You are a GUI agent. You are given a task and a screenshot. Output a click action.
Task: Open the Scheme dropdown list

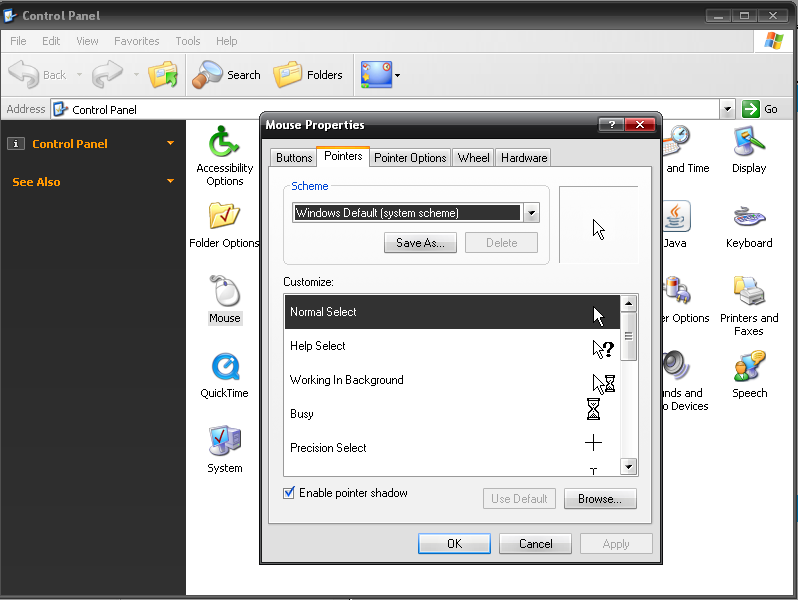(531, 213)
